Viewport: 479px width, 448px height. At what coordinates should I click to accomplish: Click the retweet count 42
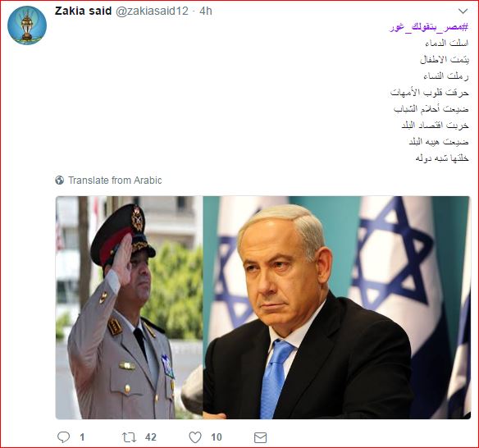pyautogui.click(x=151, y=437)
